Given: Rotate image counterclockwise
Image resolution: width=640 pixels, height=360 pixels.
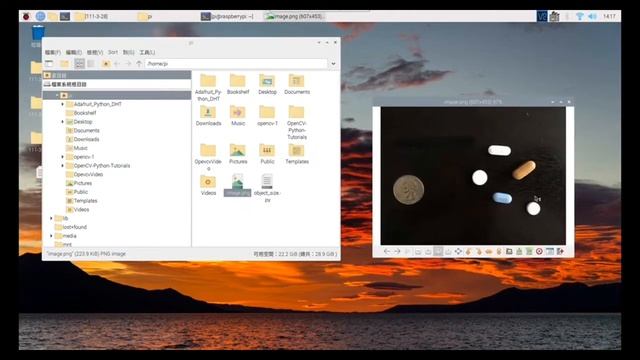Looking at the screenshot, I should [468, 251].
